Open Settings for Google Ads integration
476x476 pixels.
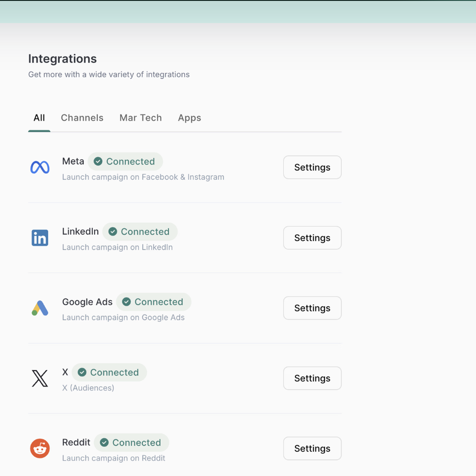click(x=312, y=308)
